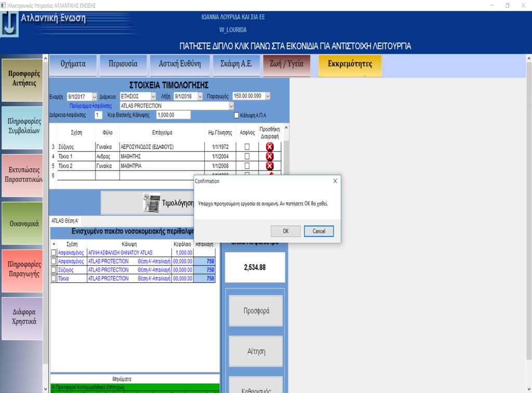532x393 pixels.
Task: Click the ΜΑΘΗΤΗΣ occupation cell
Action: click(x=162, y=156)
